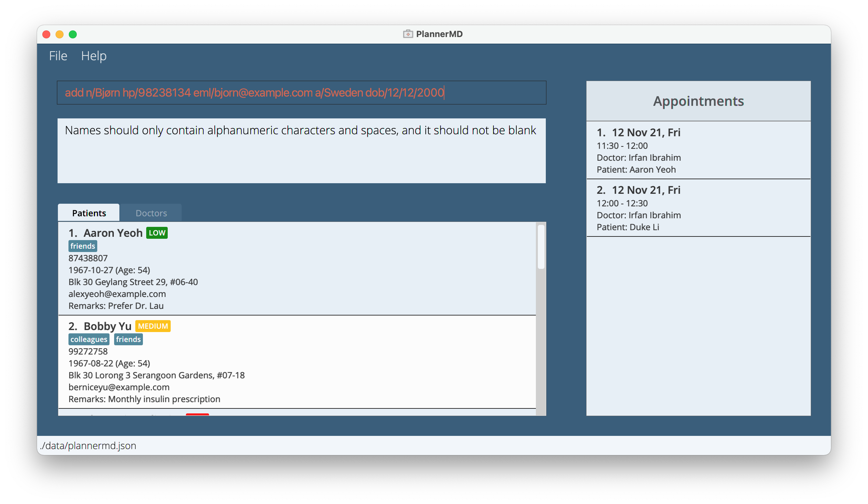Click the PlannerMD title bar icon
The width and height of the screenshot is (868, 504).
(x=408, y=34)
